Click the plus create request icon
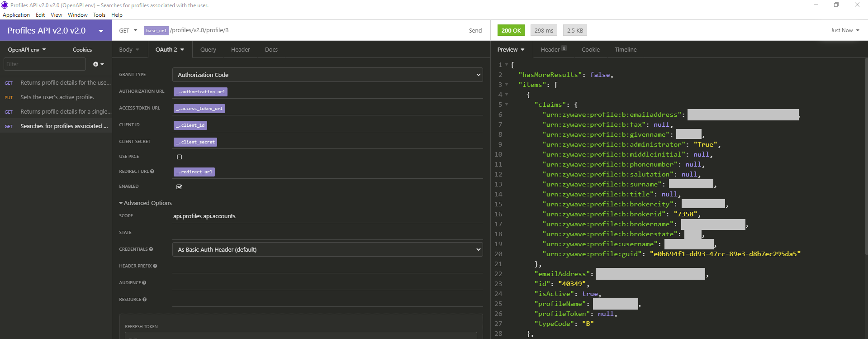Viewport: 868px width, 339px height. [x=96, y=64]
